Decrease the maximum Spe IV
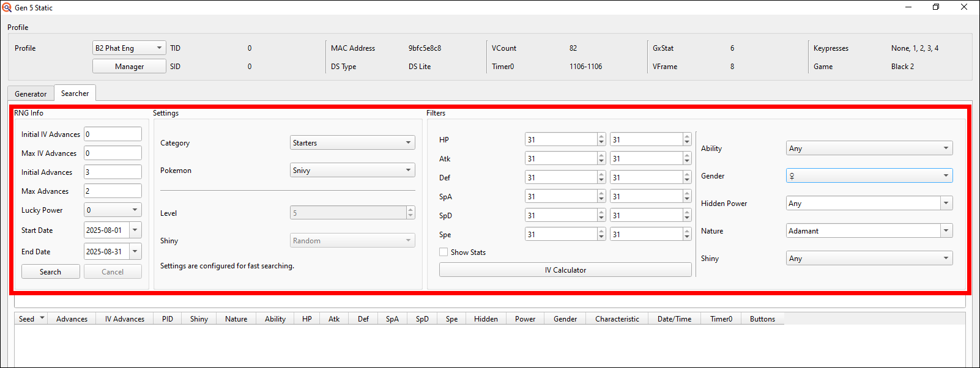Screen dimensions: 980x368 (x=687, y=238)
